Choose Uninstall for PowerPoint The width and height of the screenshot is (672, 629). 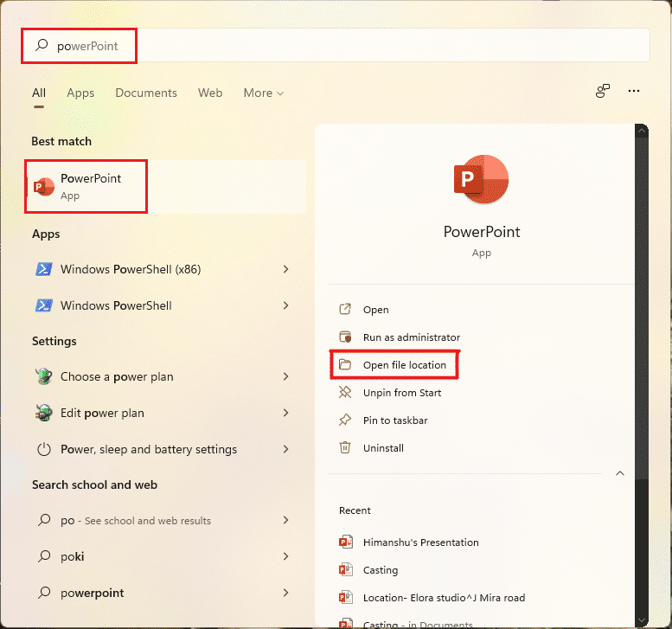click(x=383, y=448)
